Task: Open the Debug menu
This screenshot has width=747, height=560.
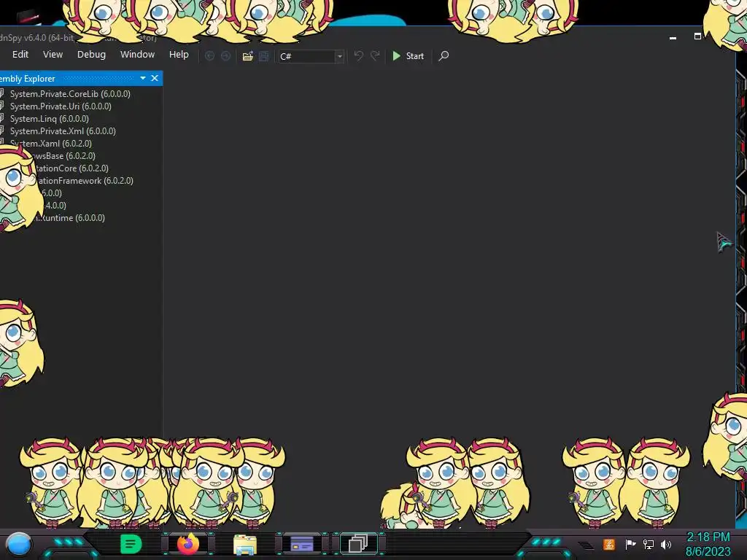Action: [91, 54]
